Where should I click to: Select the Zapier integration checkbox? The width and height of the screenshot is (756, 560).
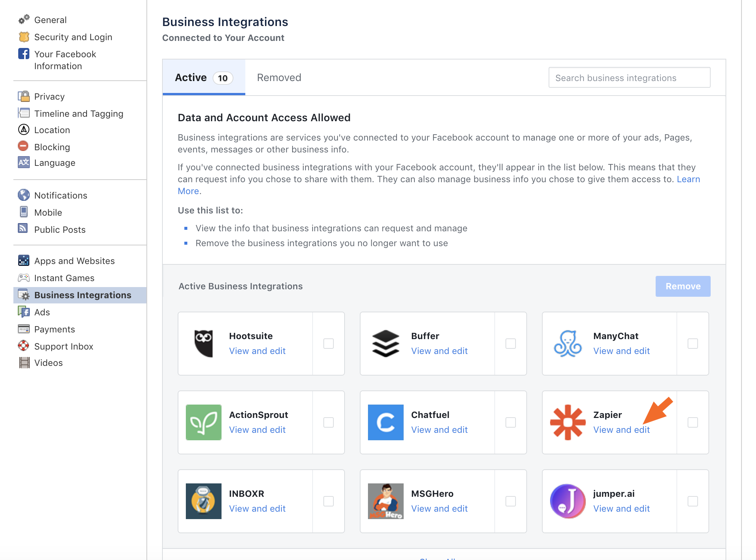(x=692, y=422)
